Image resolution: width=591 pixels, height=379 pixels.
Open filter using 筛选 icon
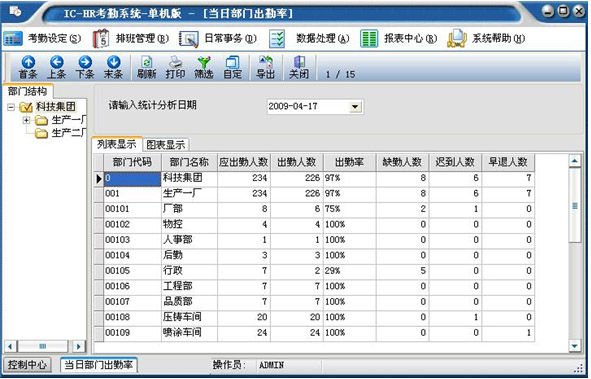(x=204, y=67)
